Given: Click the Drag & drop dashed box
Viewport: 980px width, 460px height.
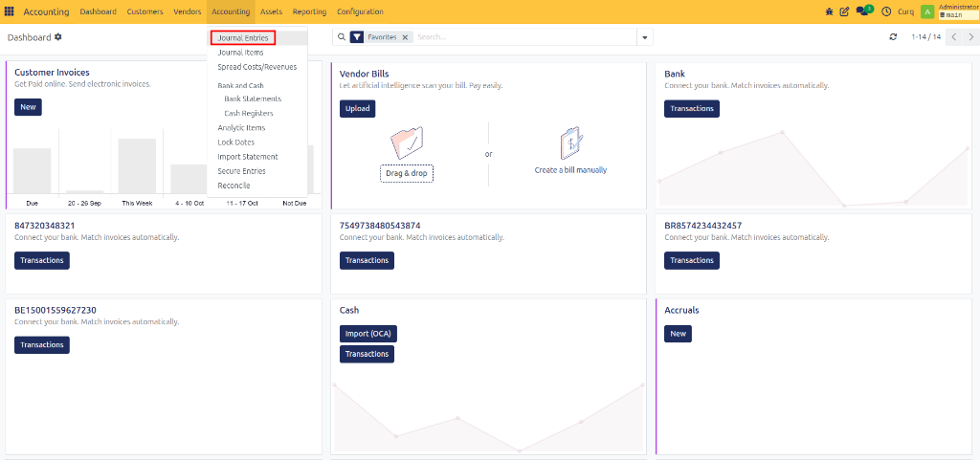Looking at the screenshot, I should point(406,173).
